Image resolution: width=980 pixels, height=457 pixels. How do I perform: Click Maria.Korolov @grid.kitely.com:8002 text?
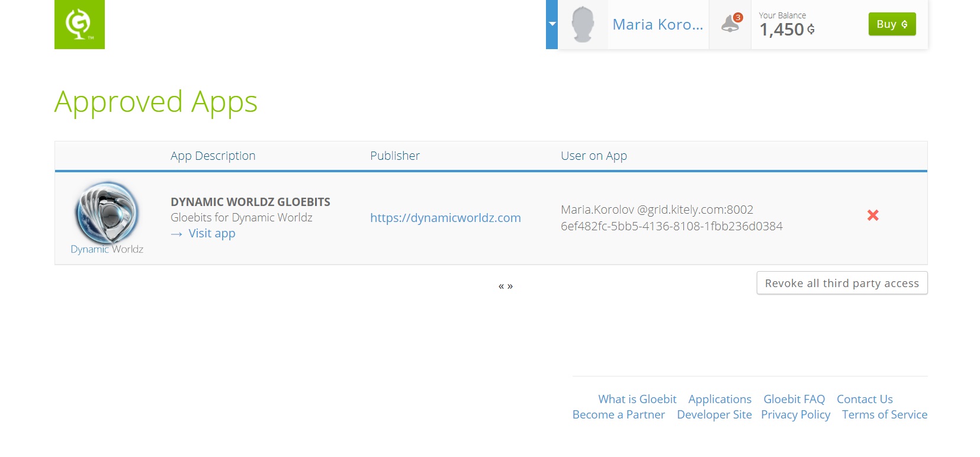click(657, 210)
